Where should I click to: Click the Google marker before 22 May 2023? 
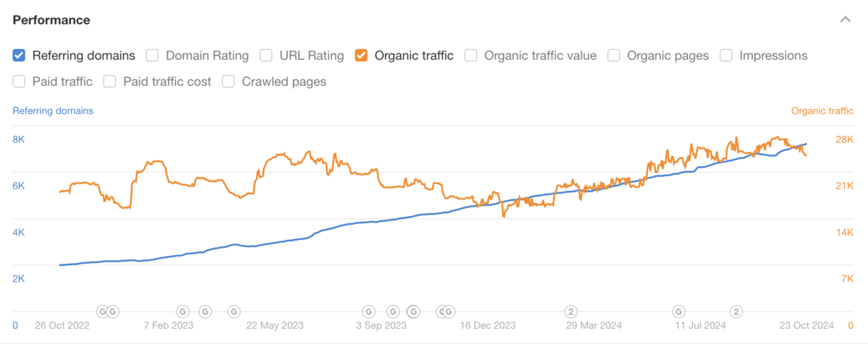pyautogui.click(x=234, y=311)
